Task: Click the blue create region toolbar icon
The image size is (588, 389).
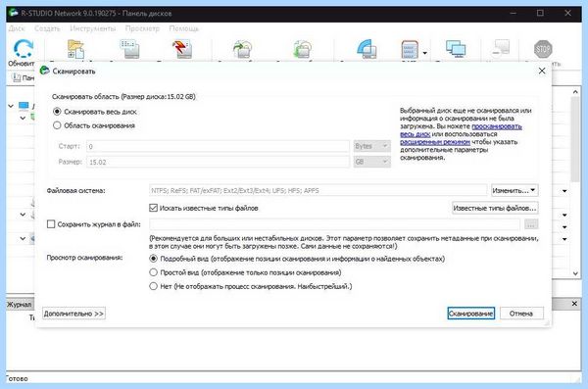Action: (367, 49)
